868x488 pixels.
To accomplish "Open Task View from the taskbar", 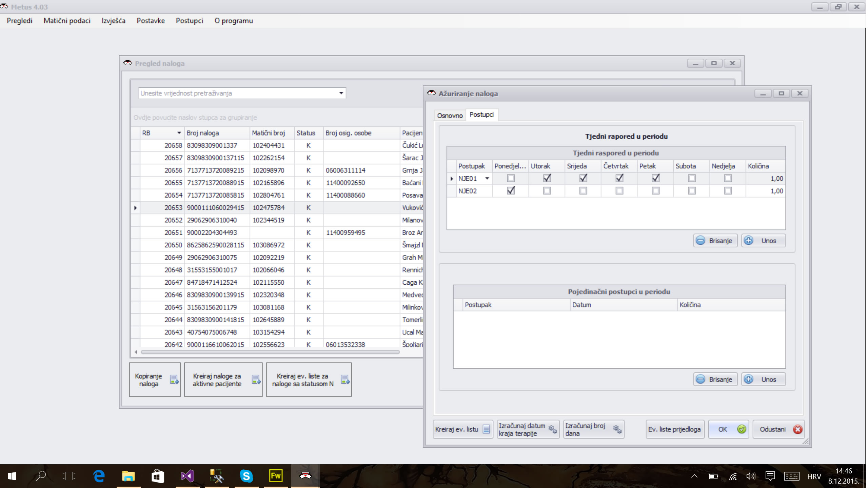I will point(69,476).
